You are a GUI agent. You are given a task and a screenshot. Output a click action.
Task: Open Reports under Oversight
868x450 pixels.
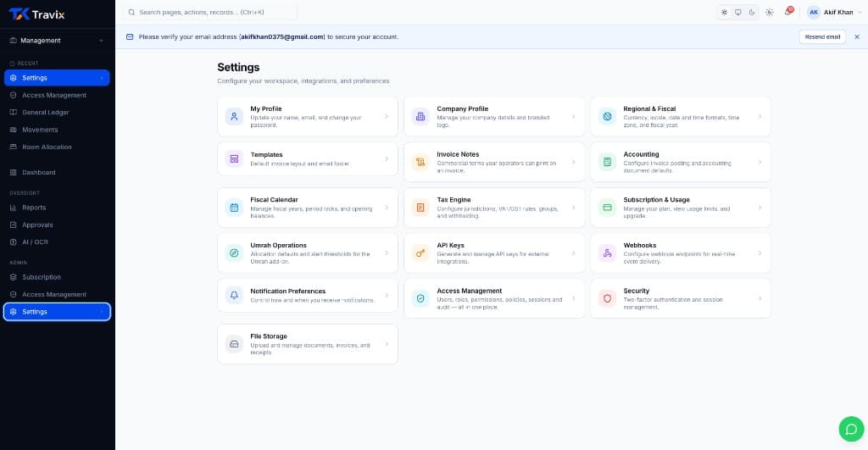pyautogui.click(x=57, y=208)
